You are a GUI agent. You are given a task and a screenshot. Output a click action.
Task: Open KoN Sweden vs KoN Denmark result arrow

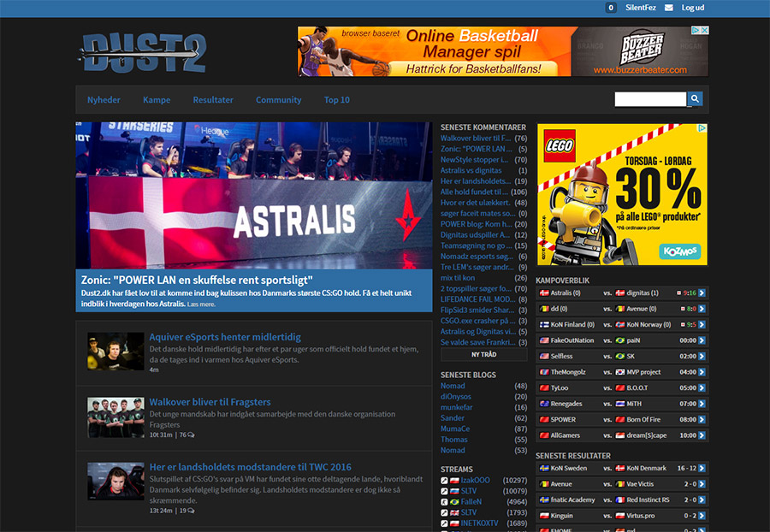(x=702, y=468)
